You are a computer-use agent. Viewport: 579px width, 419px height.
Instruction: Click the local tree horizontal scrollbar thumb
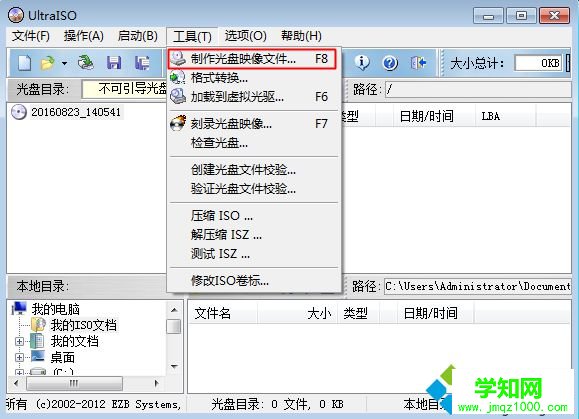pyautogui.click(x=74, y=384)
